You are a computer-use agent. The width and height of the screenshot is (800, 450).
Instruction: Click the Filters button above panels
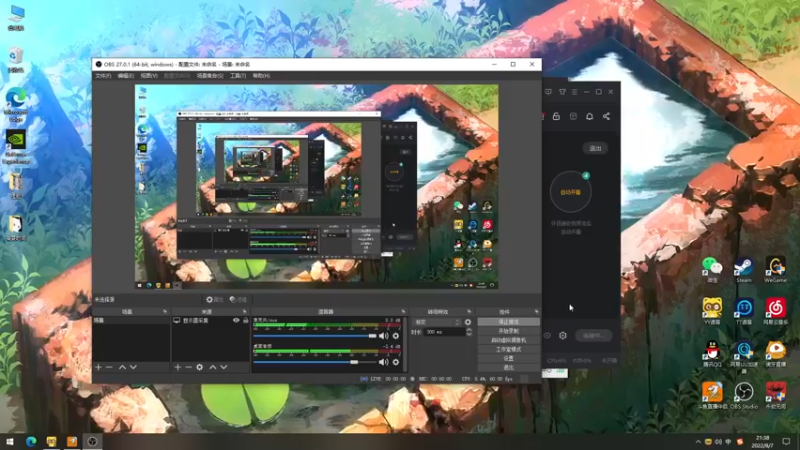pos(238,299)
